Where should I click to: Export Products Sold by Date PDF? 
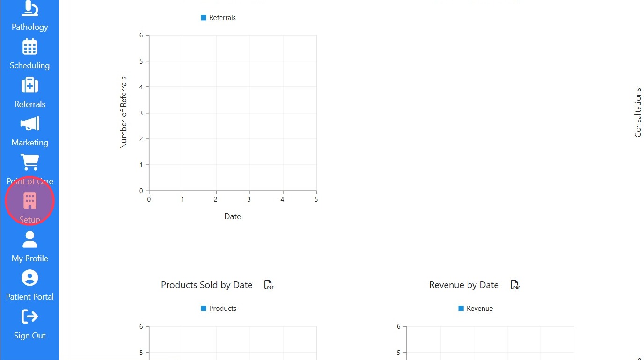click(x=269, y=285)
